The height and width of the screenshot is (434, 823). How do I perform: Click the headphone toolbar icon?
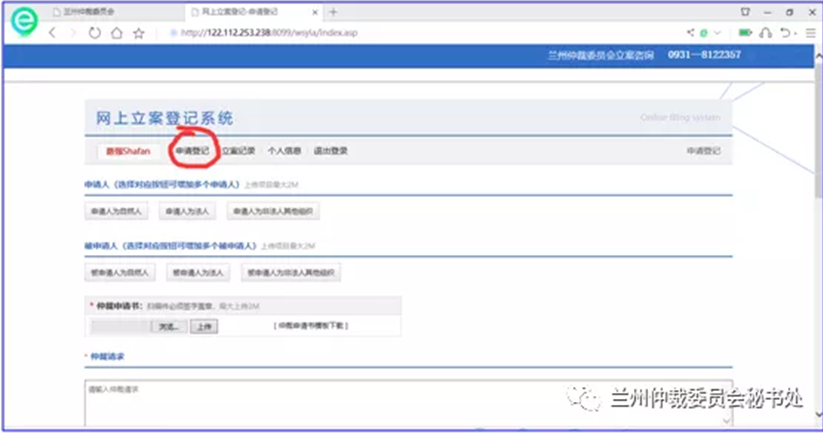coord(766,33)
